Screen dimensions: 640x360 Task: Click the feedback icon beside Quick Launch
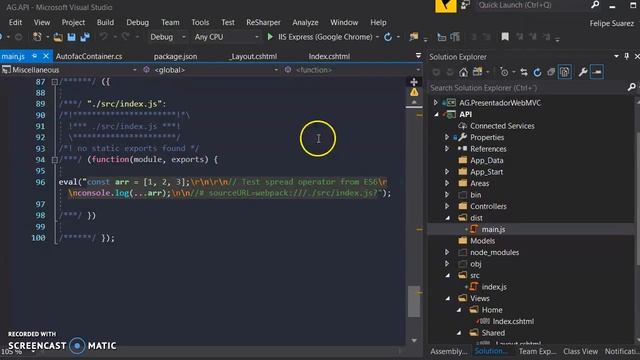tap(465, 5)
